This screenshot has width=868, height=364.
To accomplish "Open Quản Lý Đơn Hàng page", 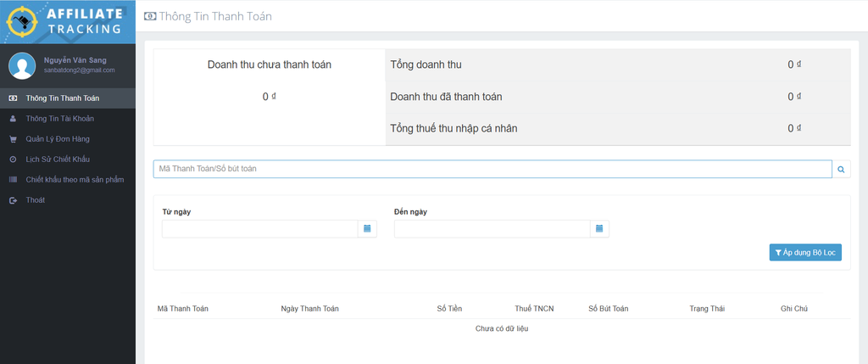I will 58,139.
